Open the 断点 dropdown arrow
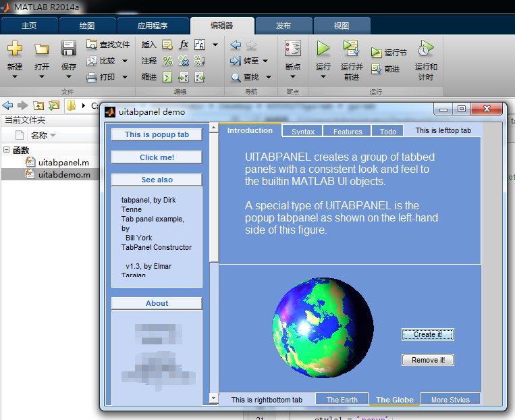Screen dimensions: 515x420 coord(293,77)
